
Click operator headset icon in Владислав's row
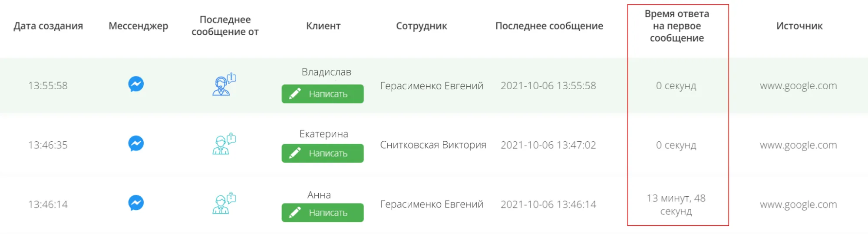tap(224, 84)
